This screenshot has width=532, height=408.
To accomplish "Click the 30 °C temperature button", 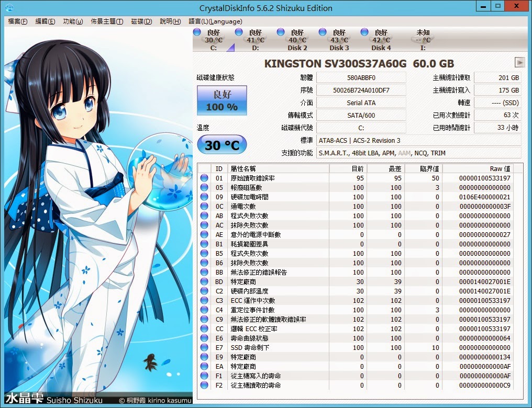I will coord(222,145).
